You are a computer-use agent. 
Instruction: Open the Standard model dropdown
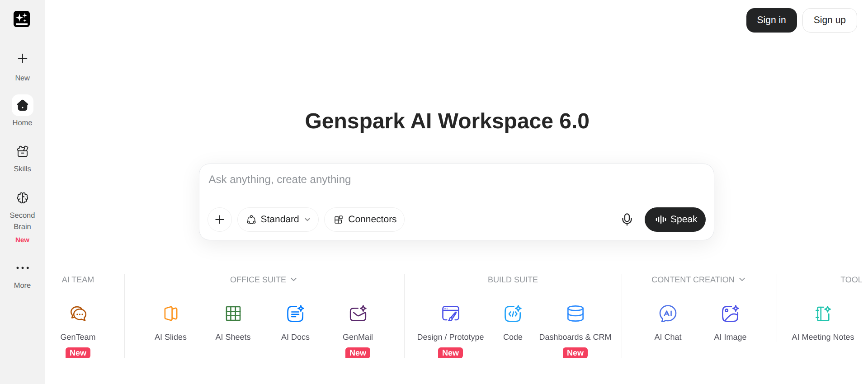pyautogui.click(x=278, y=220)
